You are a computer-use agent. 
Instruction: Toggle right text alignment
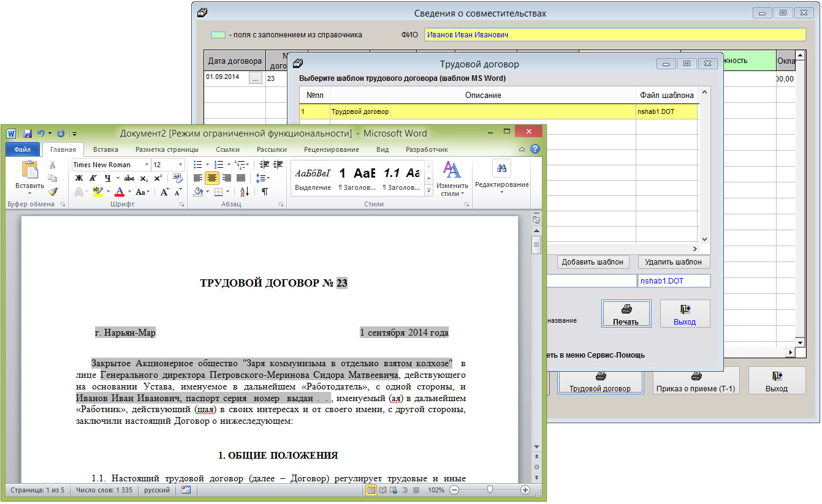(227, 178)
